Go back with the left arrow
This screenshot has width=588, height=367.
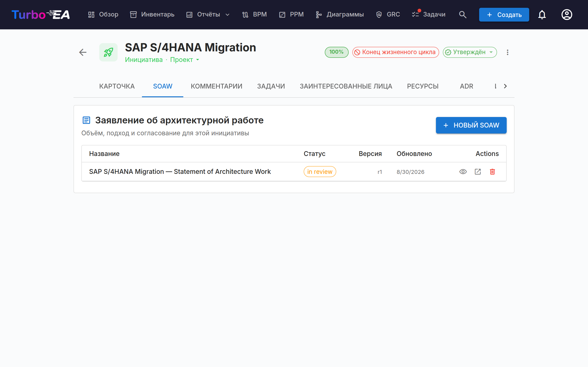[83, 52]
